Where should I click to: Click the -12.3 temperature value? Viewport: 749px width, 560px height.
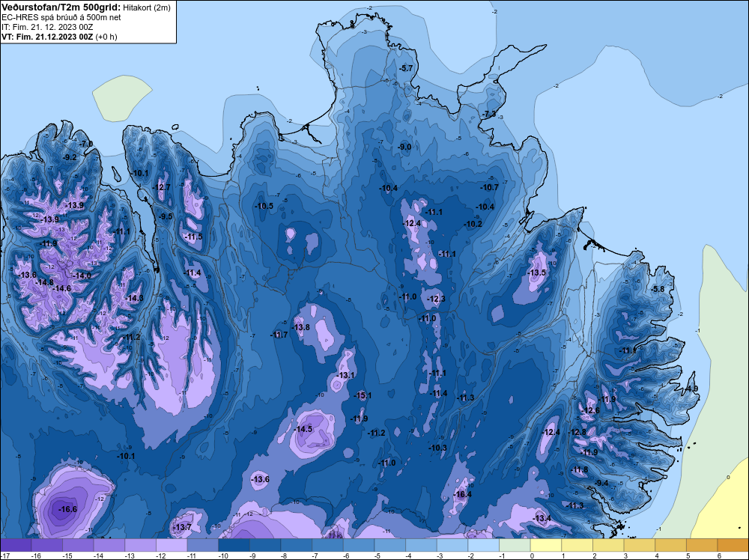[436, 299]
